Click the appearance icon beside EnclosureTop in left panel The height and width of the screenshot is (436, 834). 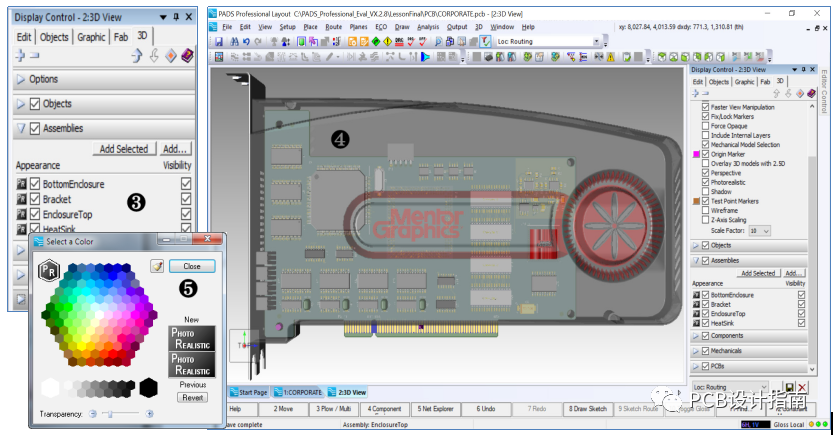click(21, 214)
